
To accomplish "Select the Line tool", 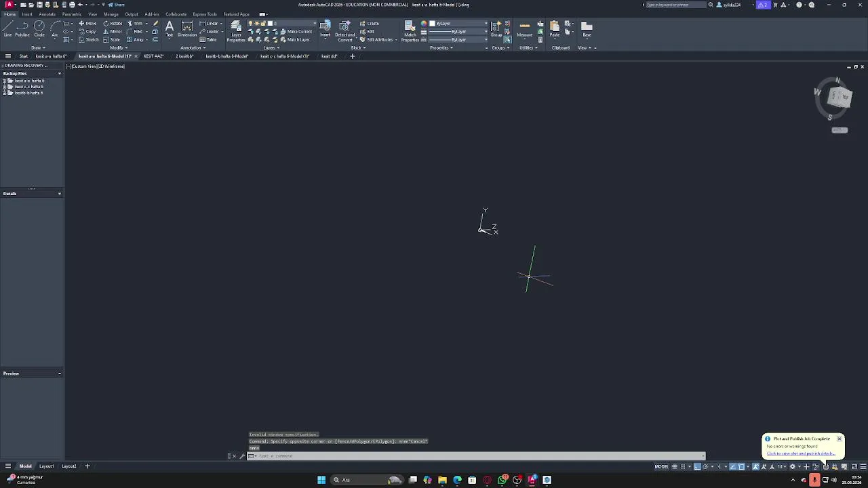I will click(7, 28).
